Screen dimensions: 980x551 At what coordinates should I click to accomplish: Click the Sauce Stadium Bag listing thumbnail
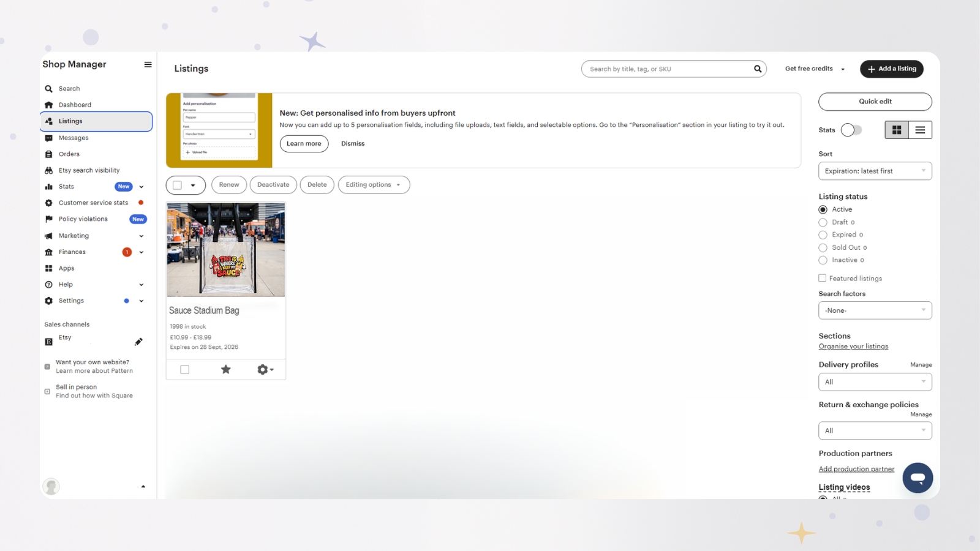coord(226,250)
